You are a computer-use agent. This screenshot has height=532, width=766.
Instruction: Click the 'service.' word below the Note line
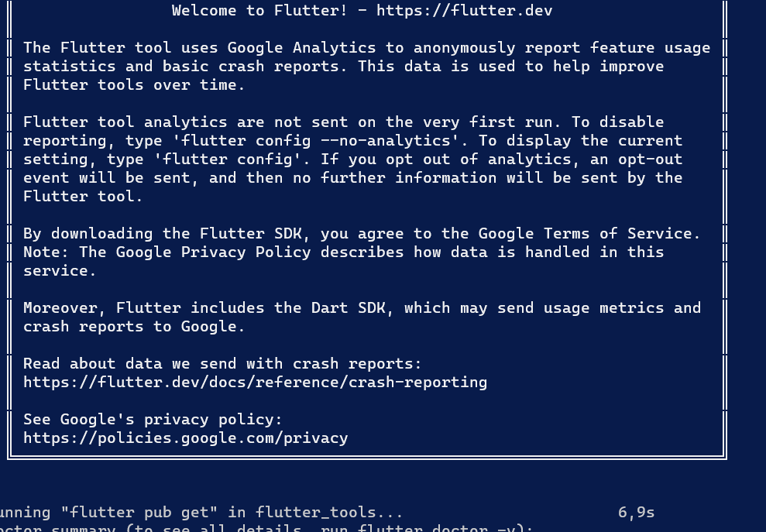coord(60,270)
